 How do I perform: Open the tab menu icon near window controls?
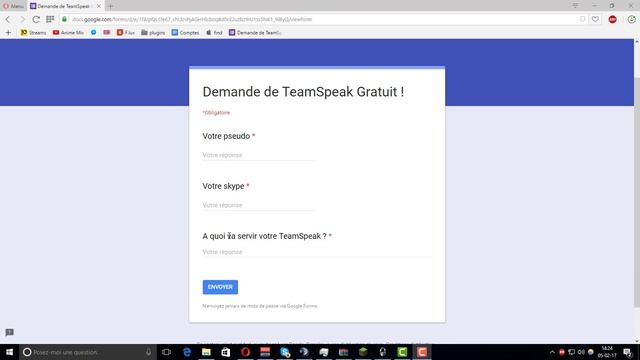[575, 6]
